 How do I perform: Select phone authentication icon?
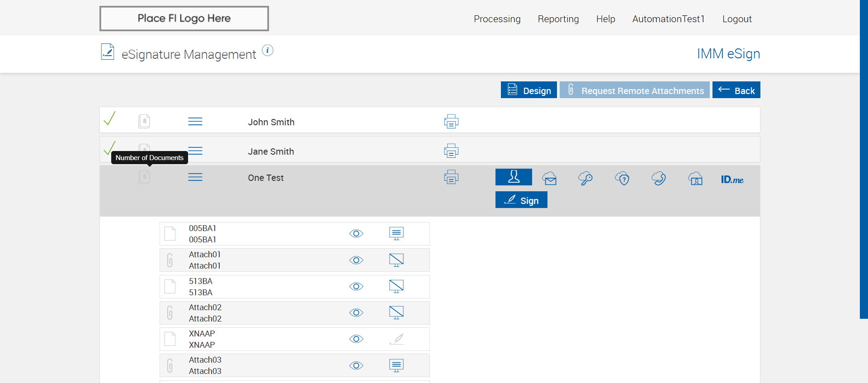click(659, 179)
